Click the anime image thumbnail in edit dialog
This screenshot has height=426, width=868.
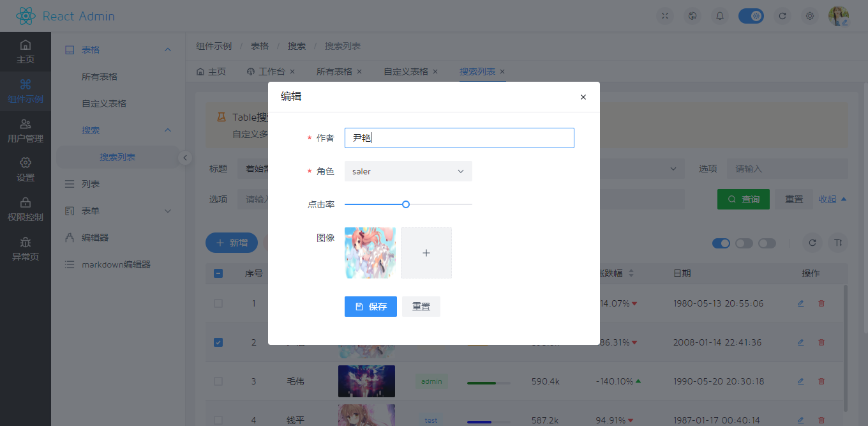pyautogui.click(x=370, y=252)
